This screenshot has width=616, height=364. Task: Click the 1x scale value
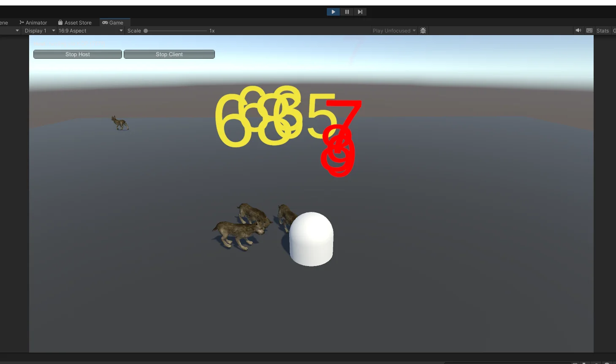[212, 31]
